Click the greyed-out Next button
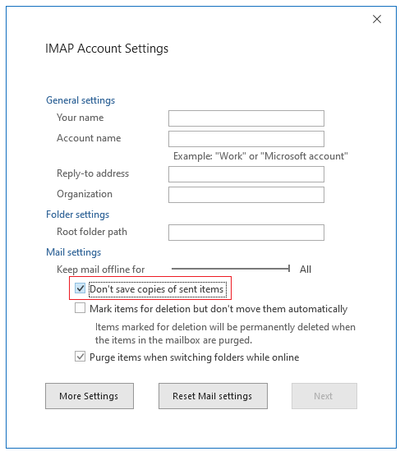The width and height of the screenshot is (400, 452). (x=324, y=396)
